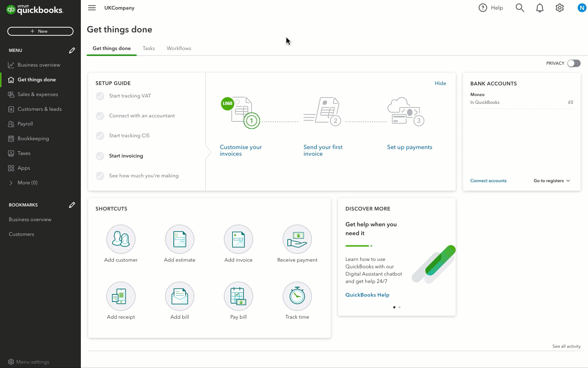Click the Payroll sidebar icon

pos(11,124)
